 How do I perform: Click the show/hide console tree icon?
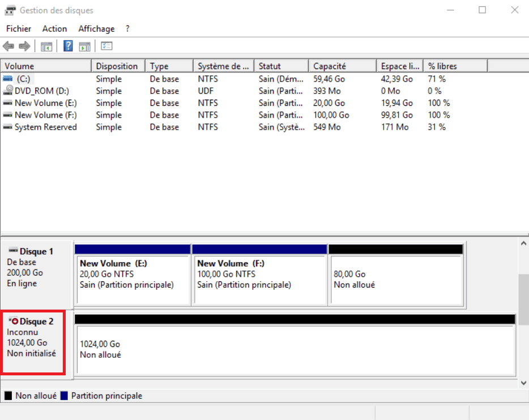46,46
